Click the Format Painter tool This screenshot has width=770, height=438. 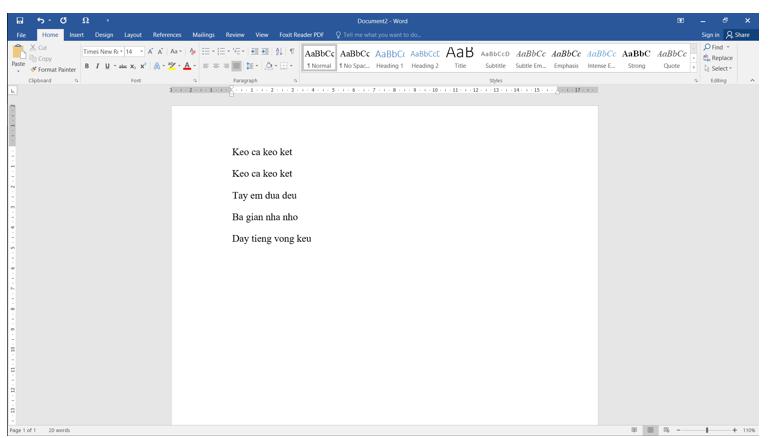click(56, 69)
